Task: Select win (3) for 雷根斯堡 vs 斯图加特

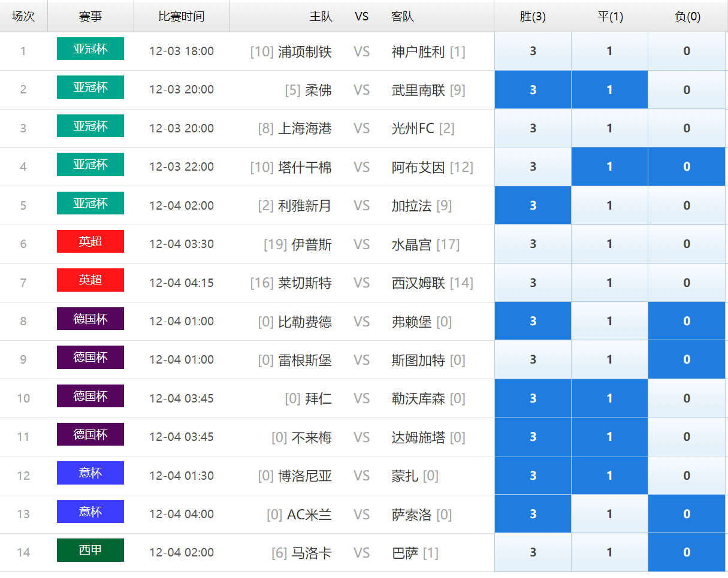Action: click(533, 359)
